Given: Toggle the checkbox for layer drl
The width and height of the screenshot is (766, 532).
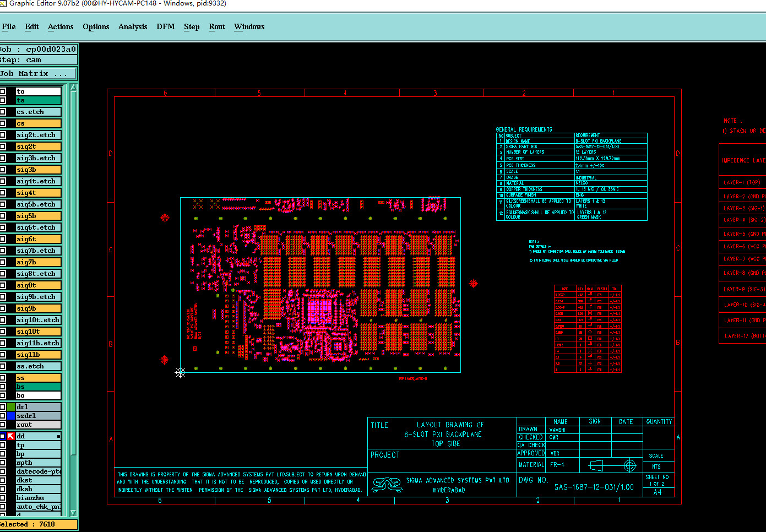Looking at the screenshot, I should click(x=3, y=407).
